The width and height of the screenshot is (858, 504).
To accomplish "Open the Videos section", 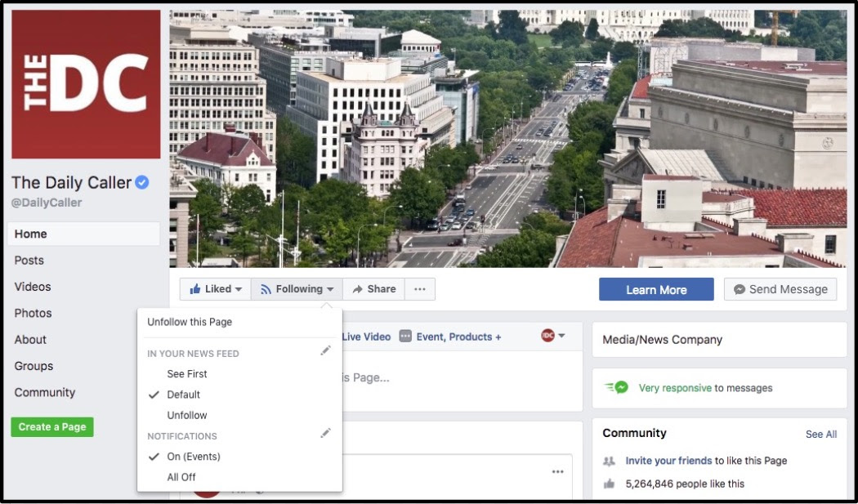I will point(33,287).
